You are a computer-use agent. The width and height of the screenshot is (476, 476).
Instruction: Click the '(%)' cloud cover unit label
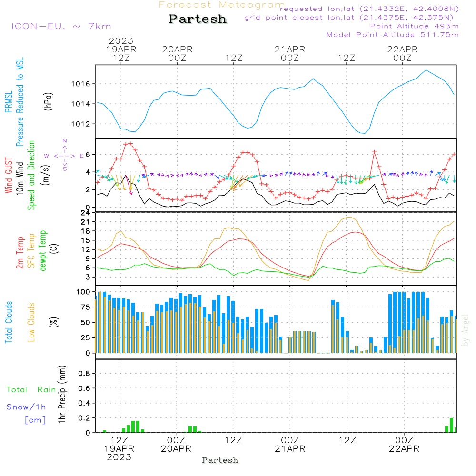click(53, 322)
